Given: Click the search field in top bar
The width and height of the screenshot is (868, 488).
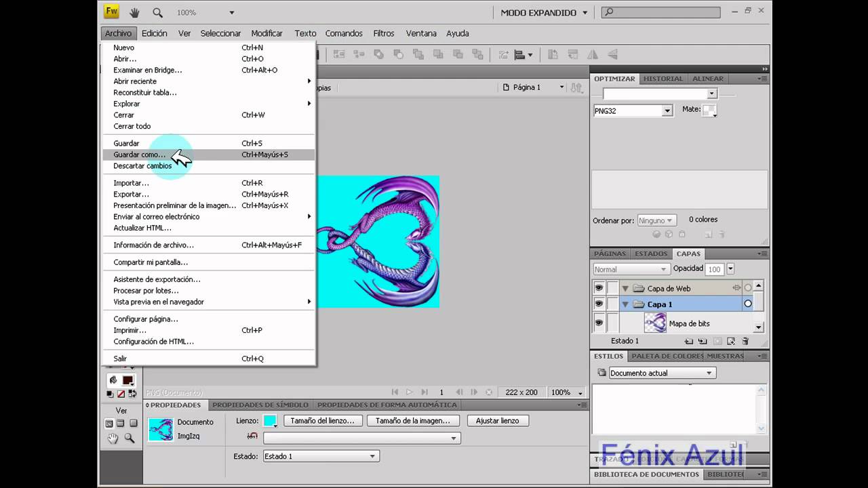Looking at the screenshot, I should [661, 12].
